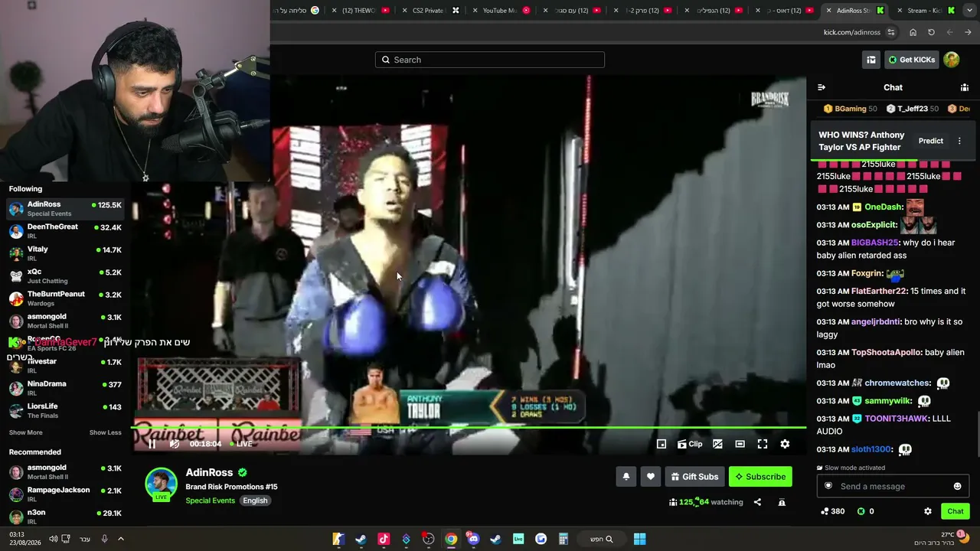Toggle the player's chat overlay icon
The height and width of the screenshot is (551, 980).
[x=717, y=444]
